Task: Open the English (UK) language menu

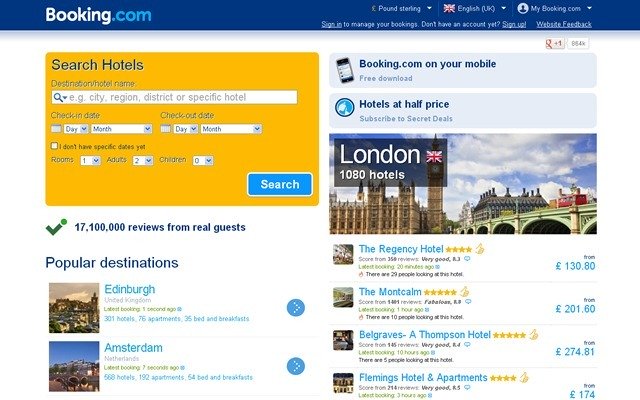Action: [x=475, y=8]
